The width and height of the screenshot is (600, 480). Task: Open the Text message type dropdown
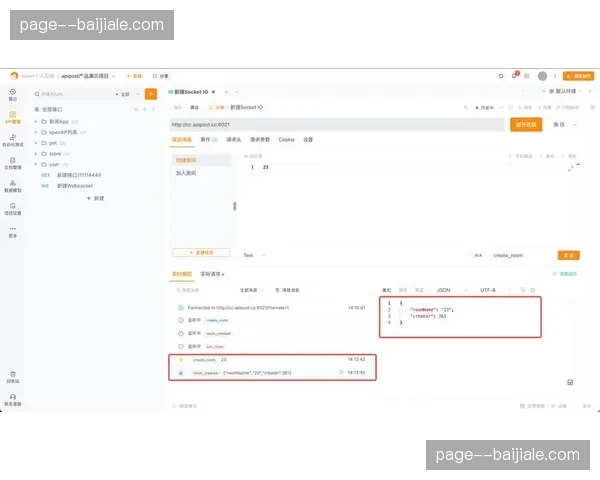[x=250, y=255]
